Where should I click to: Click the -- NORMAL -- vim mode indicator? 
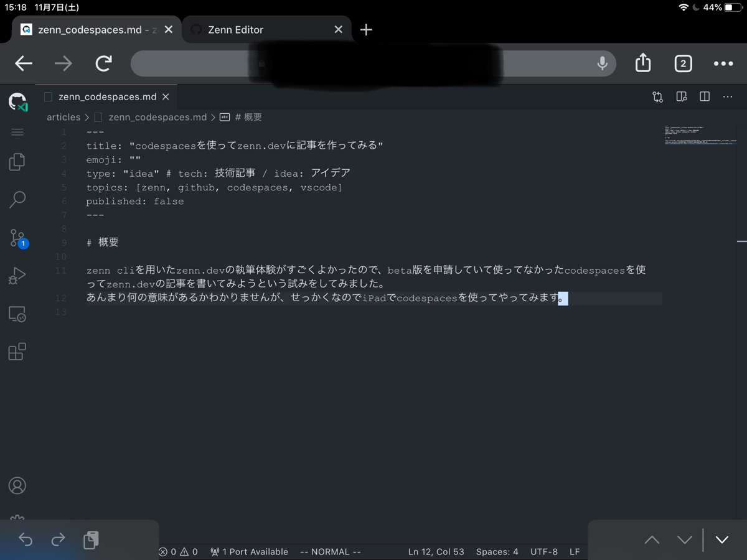pos(331,552)
